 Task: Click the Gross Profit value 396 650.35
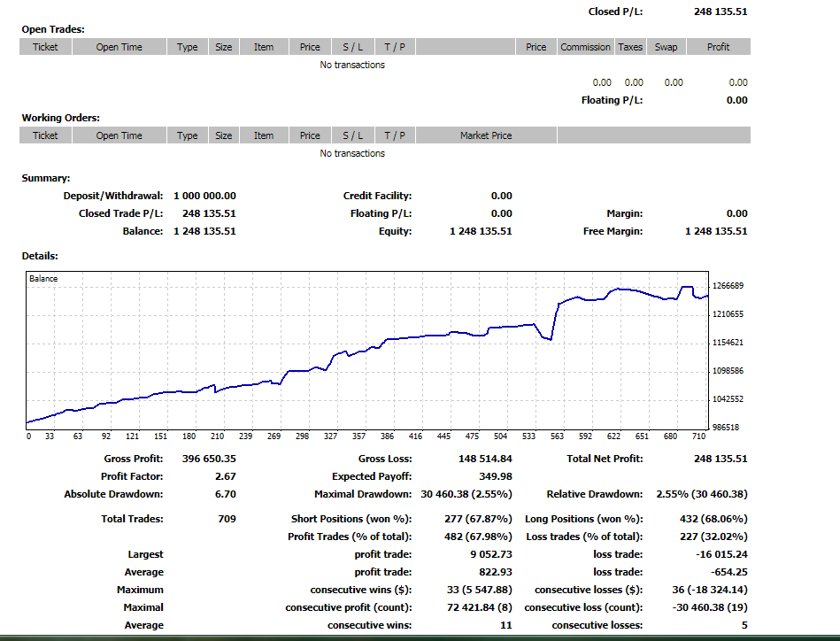tap(204, 459)
